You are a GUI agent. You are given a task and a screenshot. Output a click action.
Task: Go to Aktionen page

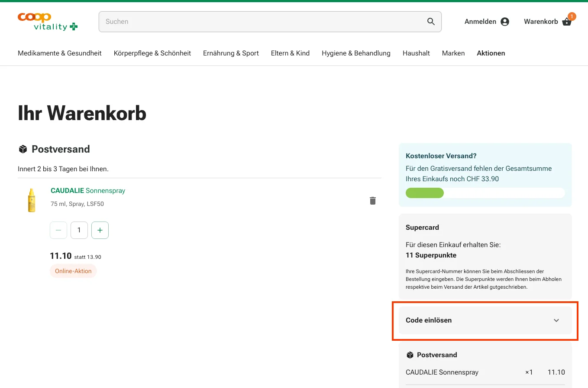pos(491,53)
